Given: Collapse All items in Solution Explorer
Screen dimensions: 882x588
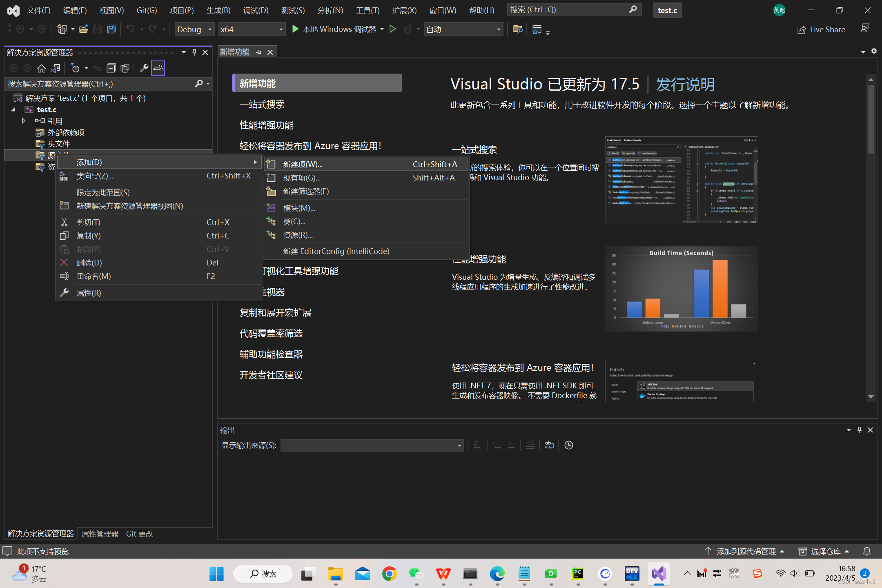Looking at the screenshot, I should 111,68.
